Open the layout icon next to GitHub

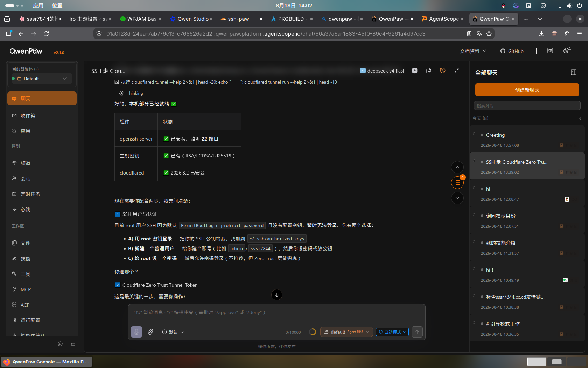pos(550,50)
